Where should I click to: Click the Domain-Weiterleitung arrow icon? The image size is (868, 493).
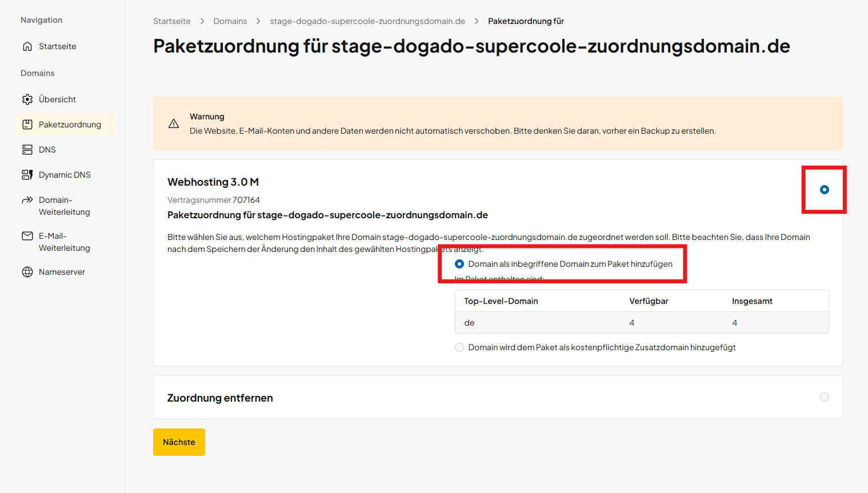[x=27, y=200]
